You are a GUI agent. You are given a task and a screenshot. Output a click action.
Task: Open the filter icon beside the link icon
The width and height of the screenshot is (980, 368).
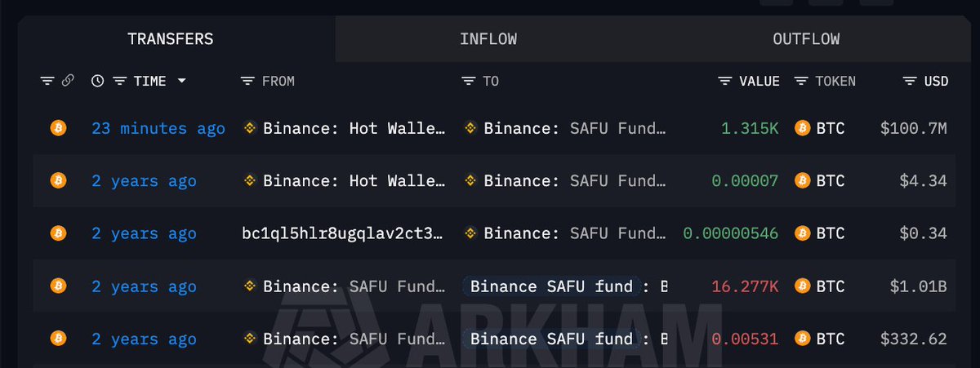coord(47,81)
